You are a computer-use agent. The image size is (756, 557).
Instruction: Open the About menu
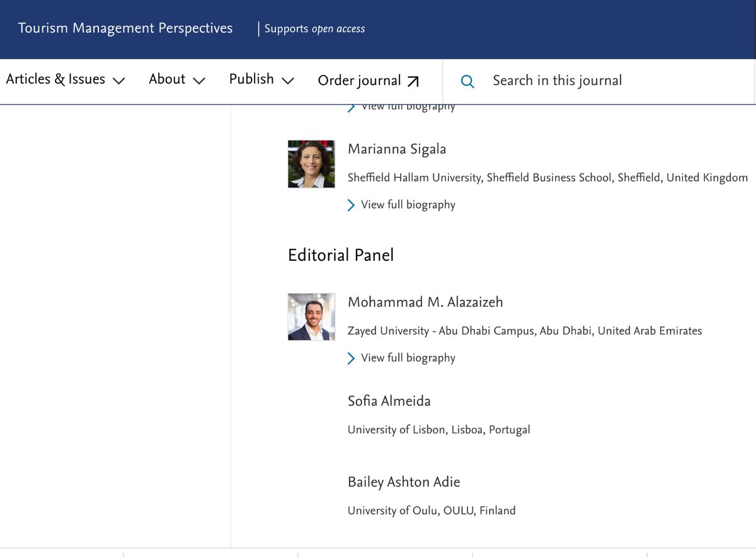177,79
